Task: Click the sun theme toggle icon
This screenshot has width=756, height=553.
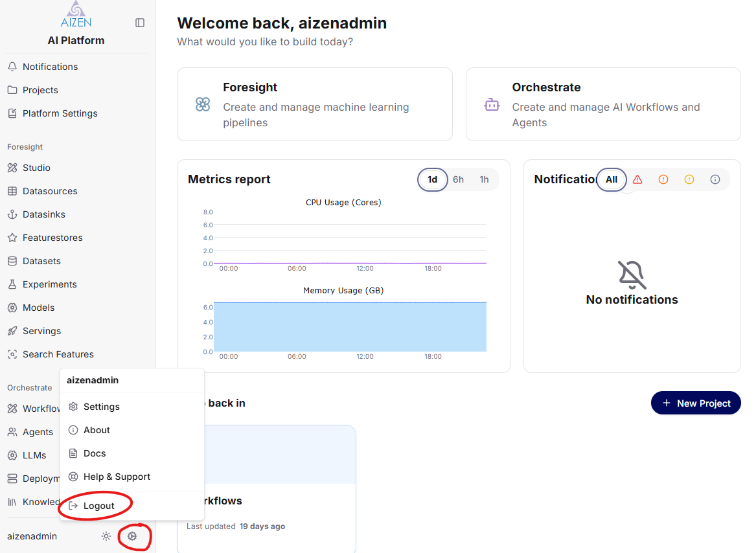Action: (x=106, y=536)
